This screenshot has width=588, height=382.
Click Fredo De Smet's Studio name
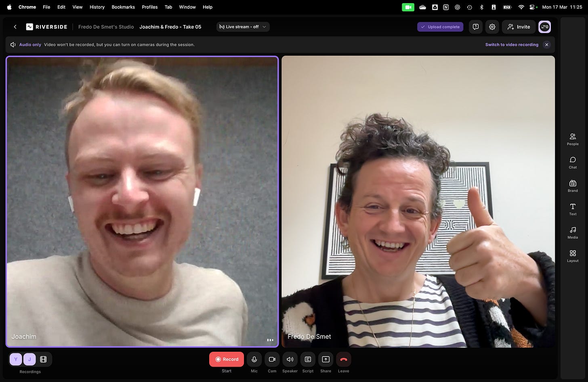pos(106,27)
